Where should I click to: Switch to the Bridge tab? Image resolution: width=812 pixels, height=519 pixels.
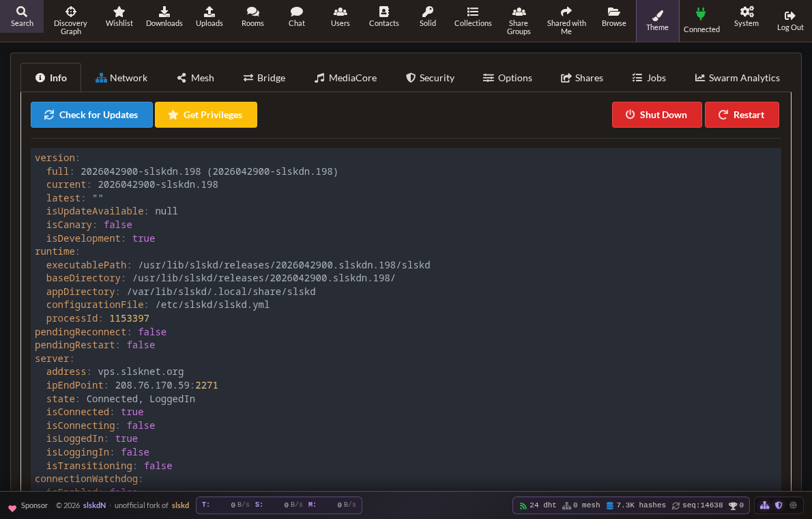click(x=264, y=78)
